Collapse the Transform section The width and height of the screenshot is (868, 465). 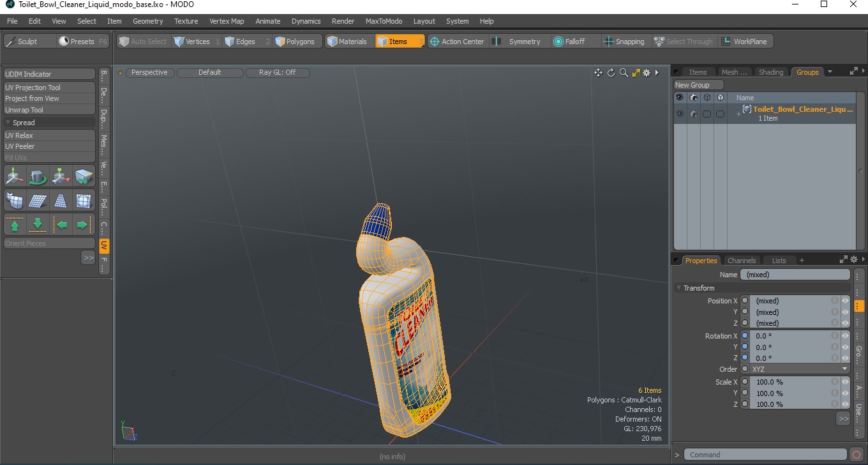point(679,288)
